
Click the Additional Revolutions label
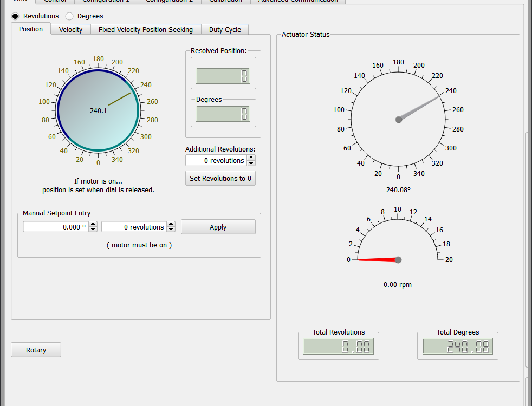220,149
